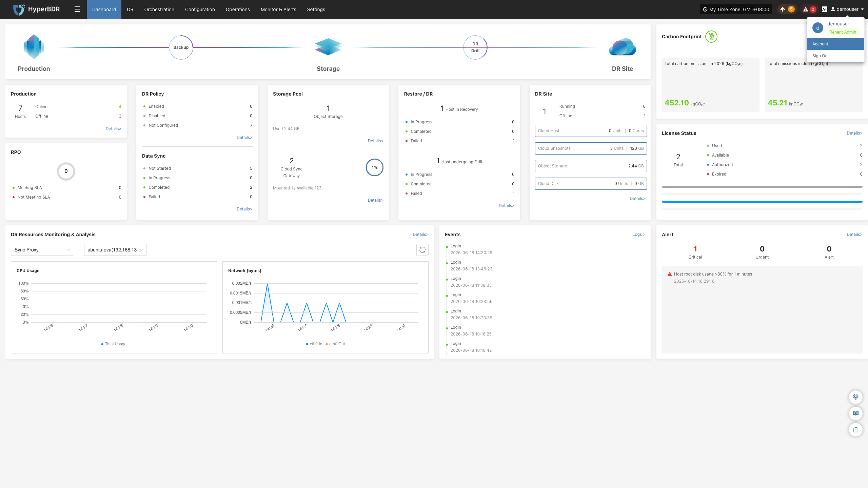Click the My Time Zone: GMT+08:00 button
Image resolution: width=868 pixels, height=488 pixels.
[x=736, y=9]
